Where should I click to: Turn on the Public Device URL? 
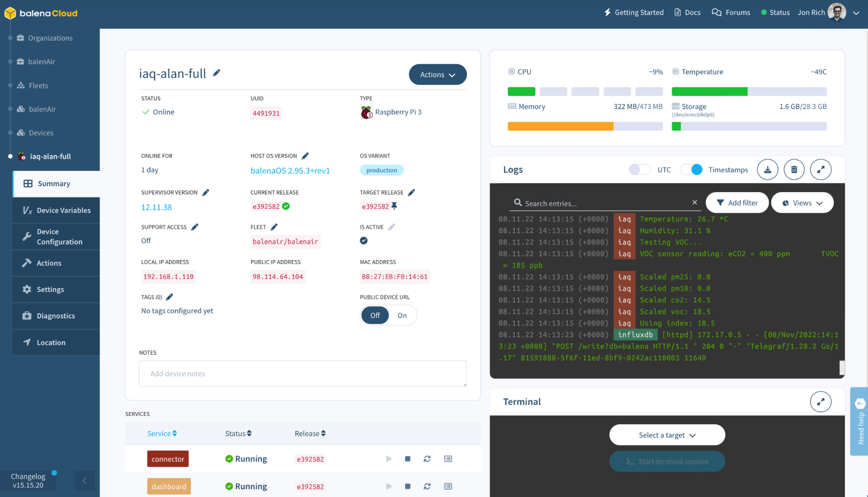(402, 315)
